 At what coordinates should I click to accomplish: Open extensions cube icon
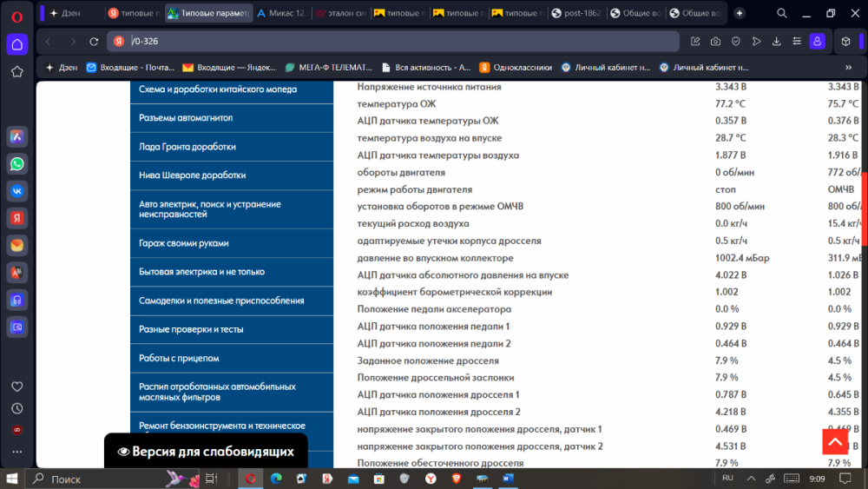[845, 42]
